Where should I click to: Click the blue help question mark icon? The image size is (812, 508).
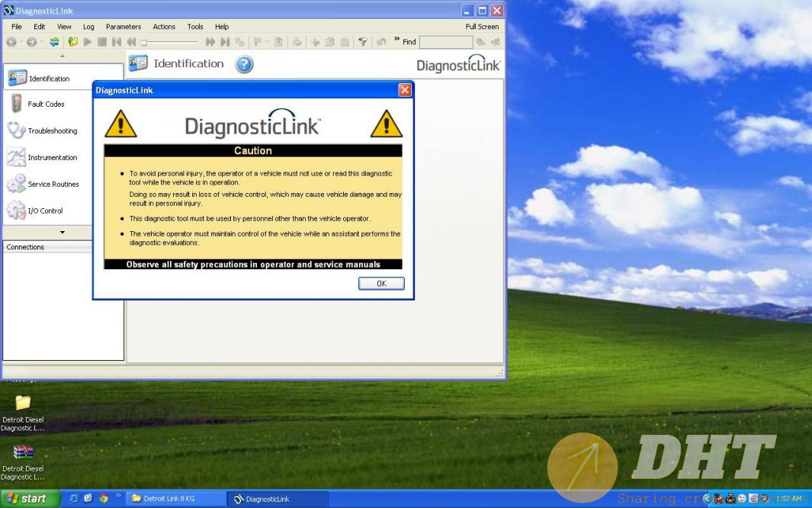point(244,65)
